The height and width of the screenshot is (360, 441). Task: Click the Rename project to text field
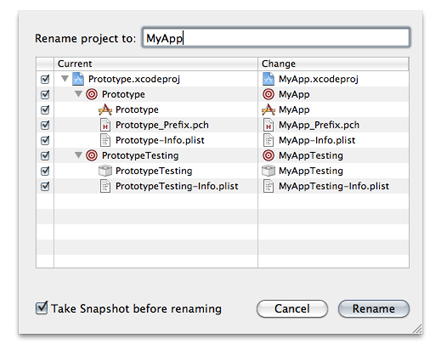point(276,37)
